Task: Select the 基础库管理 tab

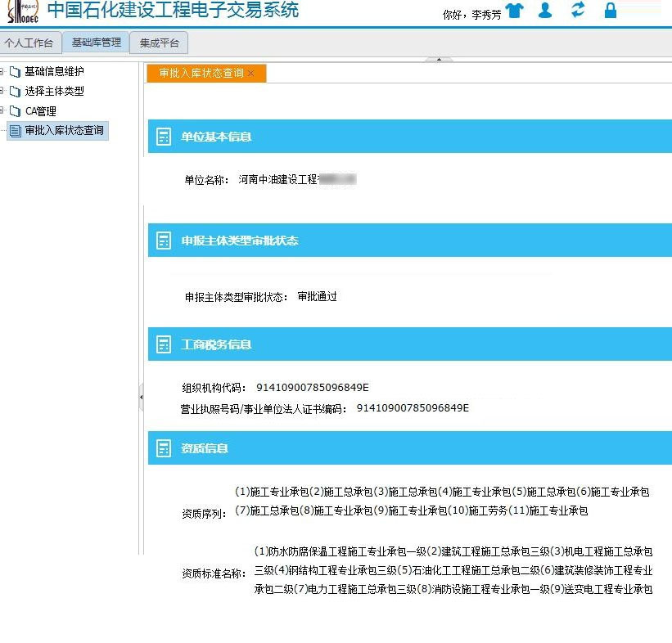Action: point(96,43)
